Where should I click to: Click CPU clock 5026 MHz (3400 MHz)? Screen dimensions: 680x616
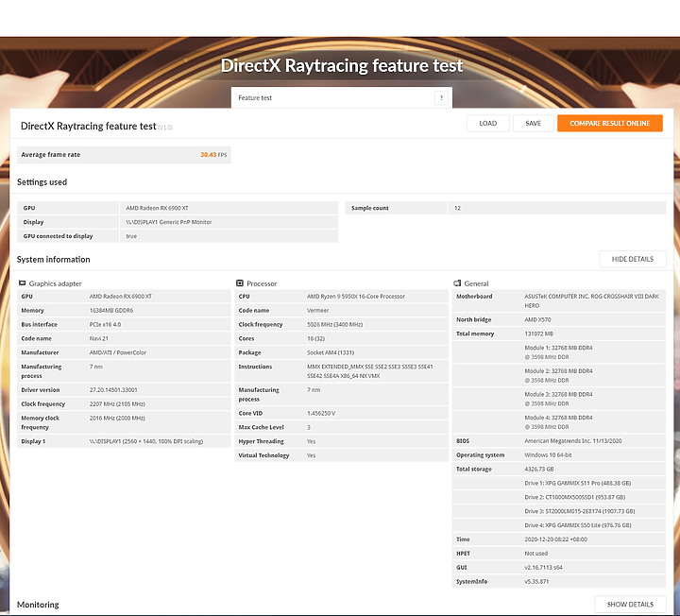(x=334, y=324)
